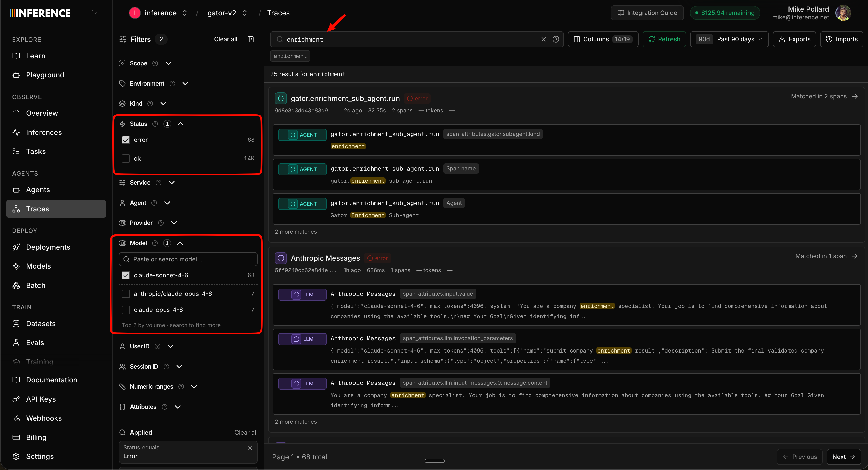Show the Attributes filter help icon
This screenshot has height=470, width=868.
point(165,407)
